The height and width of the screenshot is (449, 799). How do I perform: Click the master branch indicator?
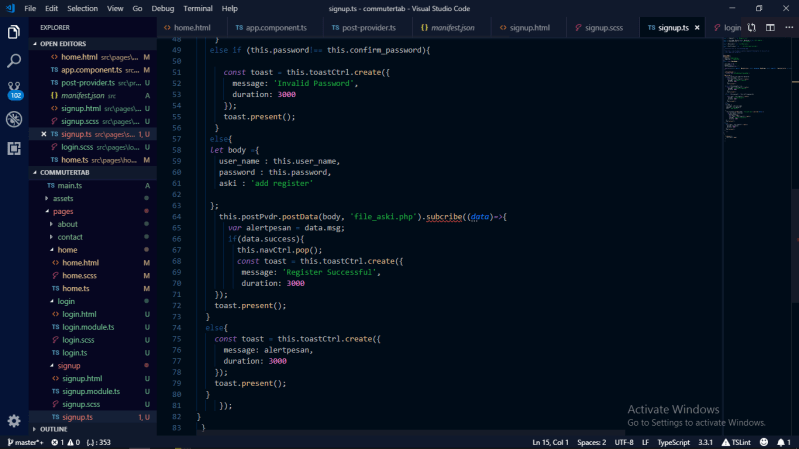25,442
